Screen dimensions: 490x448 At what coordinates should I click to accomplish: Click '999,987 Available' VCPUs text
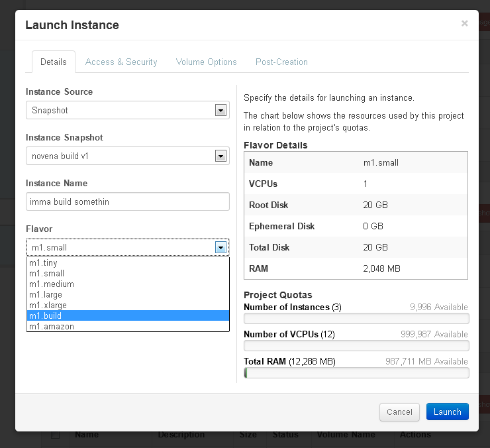[434, 334]
